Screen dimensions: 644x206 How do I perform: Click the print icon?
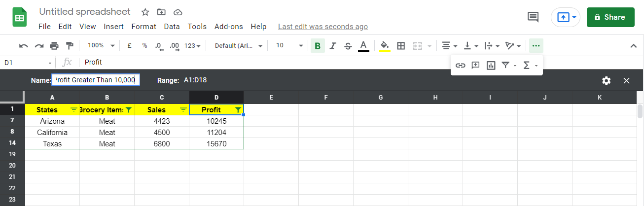point(54,46)
